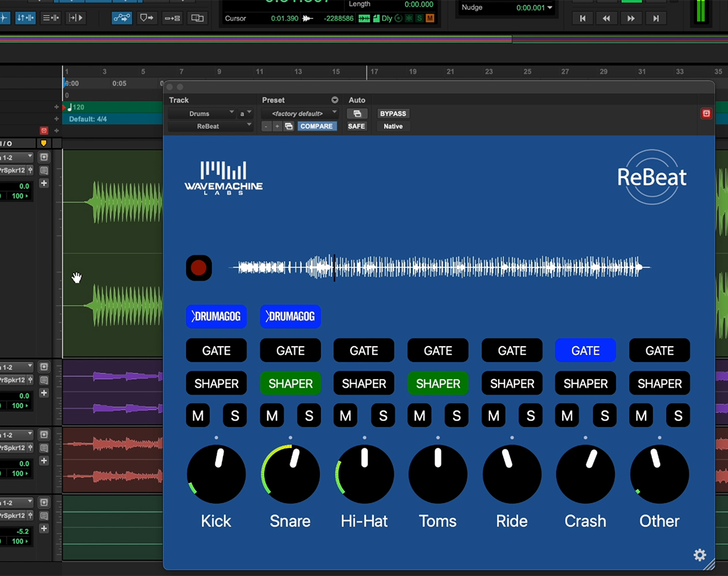728x576 pixels.
Task: Turn the Kick level knob in ReBeat
Action: [x=216, y=473]
